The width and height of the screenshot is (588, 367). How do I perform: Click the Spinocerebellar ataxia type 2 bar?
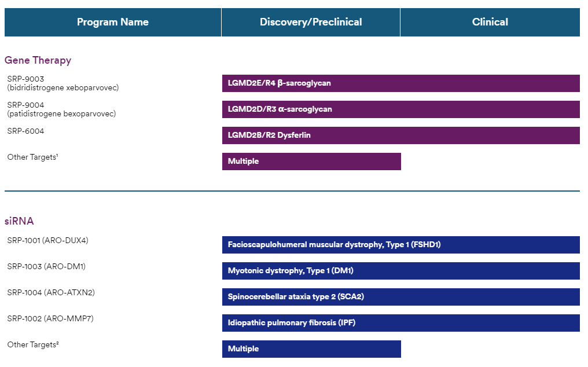400,297
